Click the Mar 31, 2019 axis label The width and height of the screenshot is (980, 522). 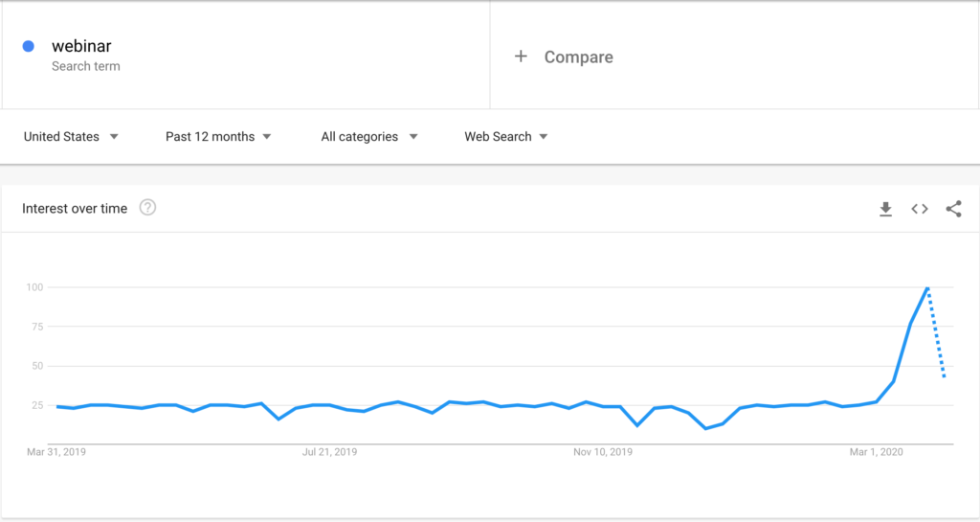tap(56, 452)
